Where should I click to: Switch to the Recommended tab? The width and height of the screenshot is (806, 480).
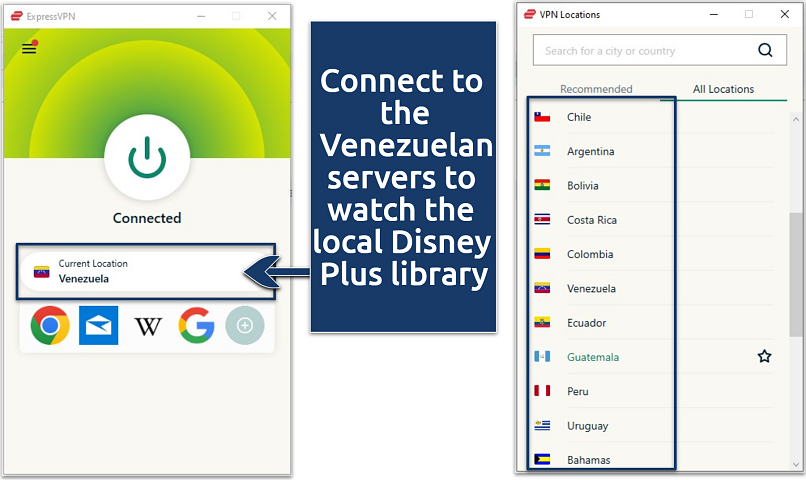point(596,89)
